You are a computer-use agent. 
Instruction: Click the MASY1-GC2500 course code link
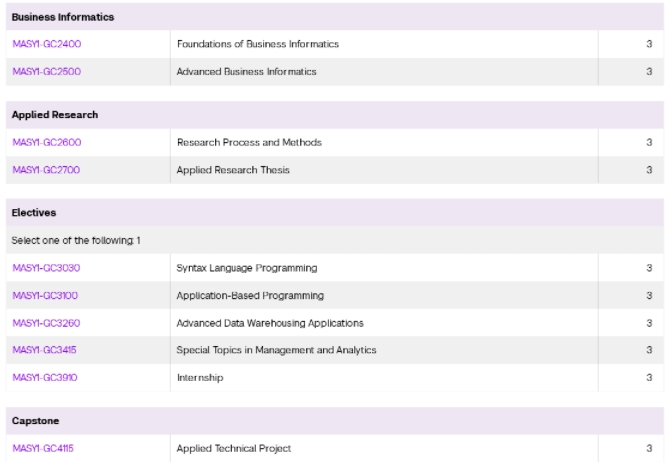point(46,72)
